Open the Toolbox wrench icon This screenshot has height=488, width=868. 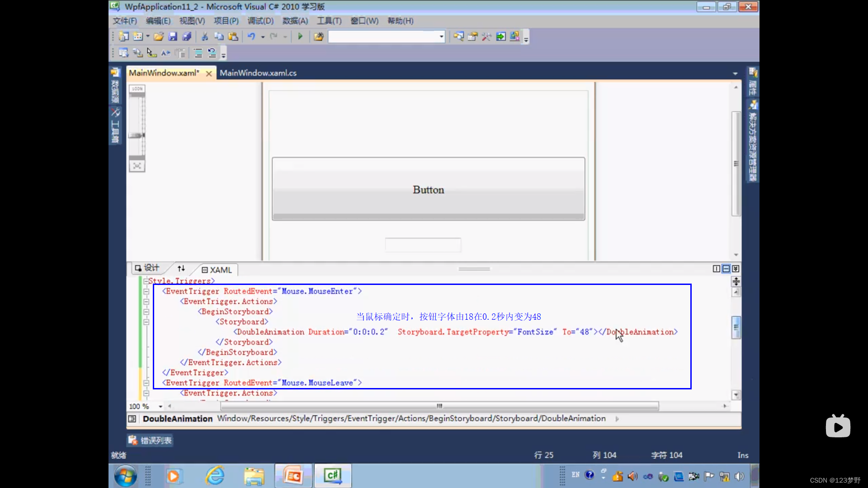(x=486, y=37)
